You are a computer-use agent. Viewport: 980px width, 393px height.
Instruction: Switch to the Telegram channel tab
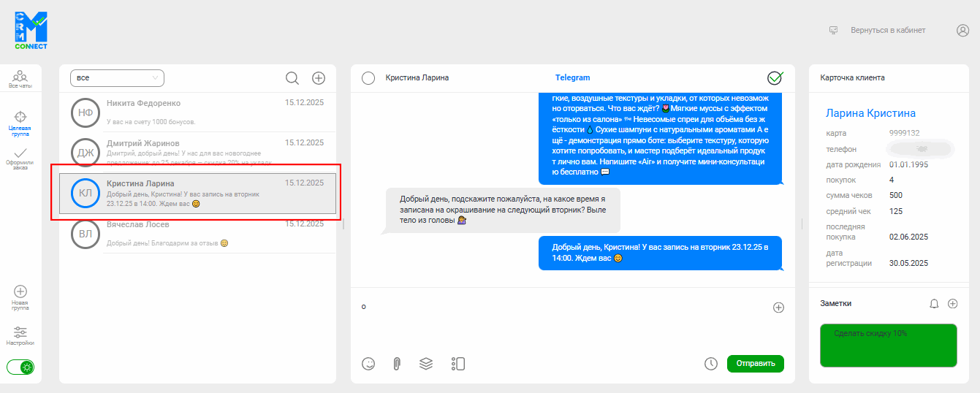click(572, 77)
